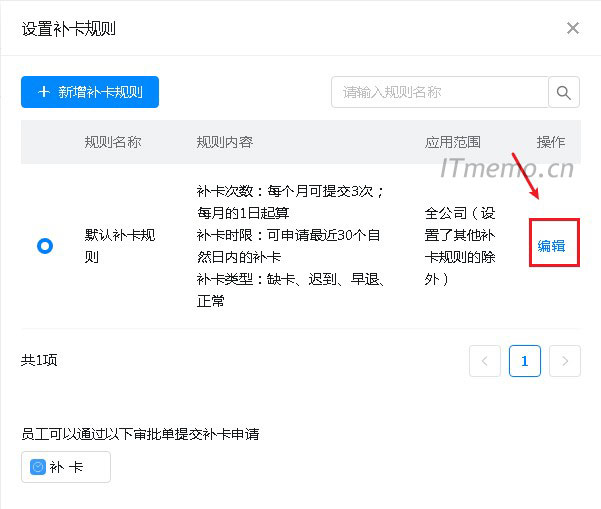This screenshot has height=509, width=601.
Task: Go to previous page arrow
Action: [x=484, y=361]
